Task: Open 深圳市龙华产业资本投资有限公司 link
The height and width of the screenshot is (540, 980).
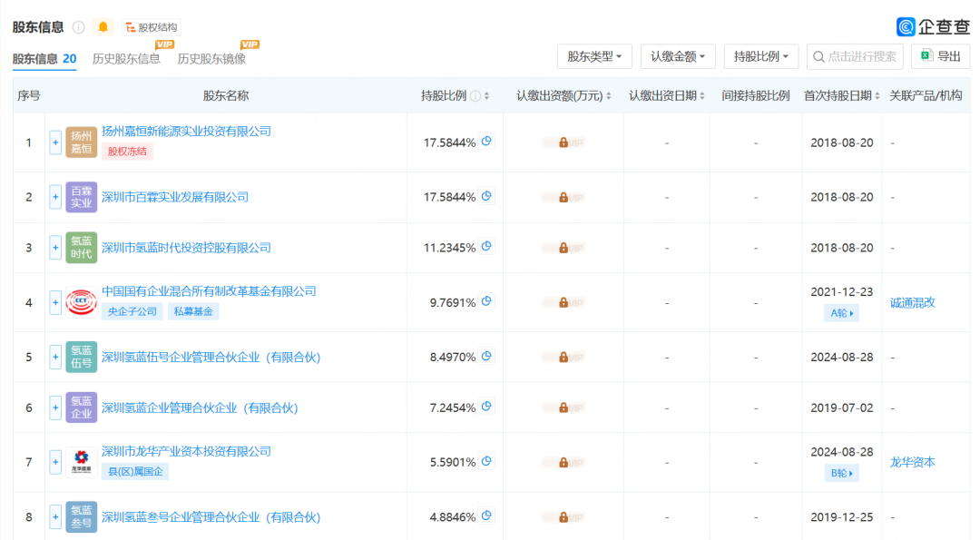Action: pos(186,451)
